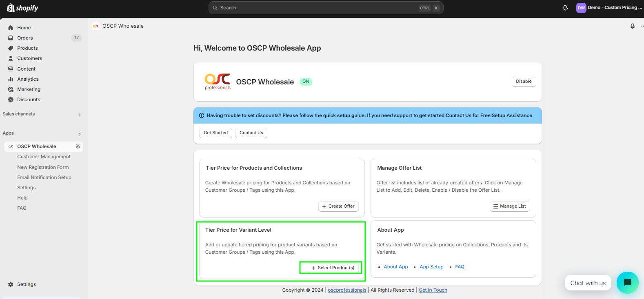This screenshot has height=299, width=644.
Task: Open the Discounts page
Action: tap(29, 100)
